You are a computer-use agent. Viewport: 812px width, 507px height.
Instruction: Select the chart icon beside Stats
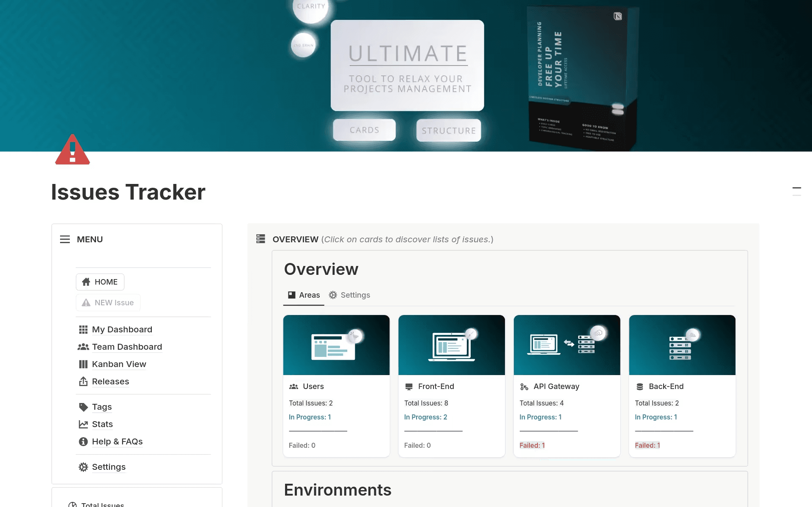coord(83,424)
